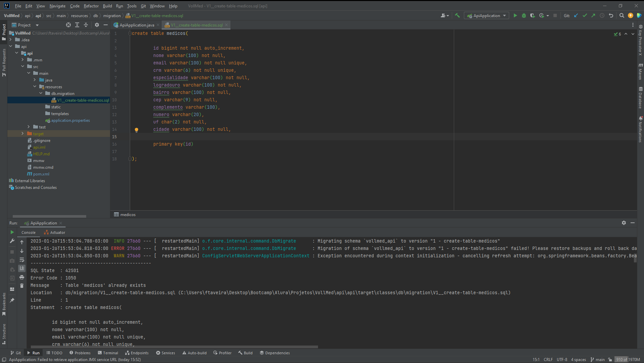
Task: Collapse the resources folder
Action: pyautogui.click(x=35, y=87)
